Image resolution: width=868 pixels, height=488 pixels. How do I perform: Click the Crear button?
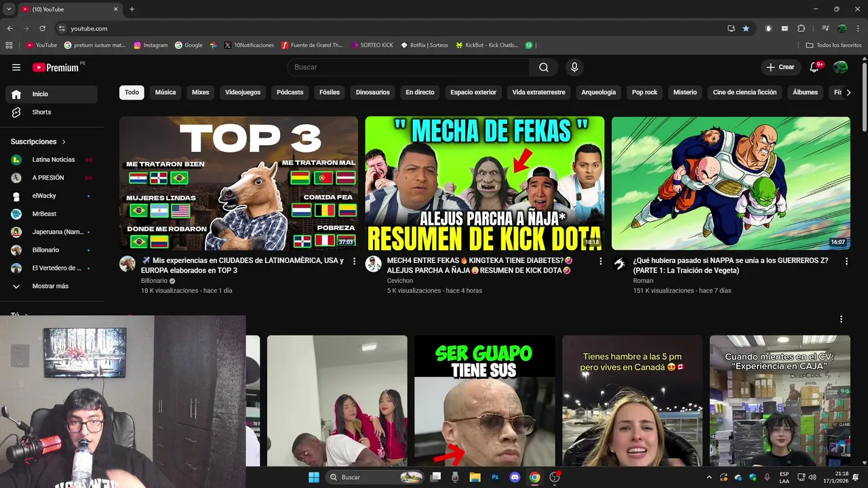point(781,67)
